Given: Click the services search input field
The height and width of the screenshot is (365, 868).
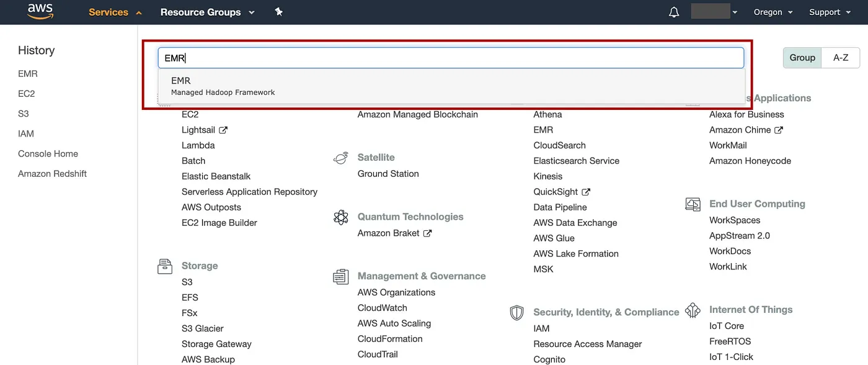Looking at the screenshot, I should (x=451, y=58).
